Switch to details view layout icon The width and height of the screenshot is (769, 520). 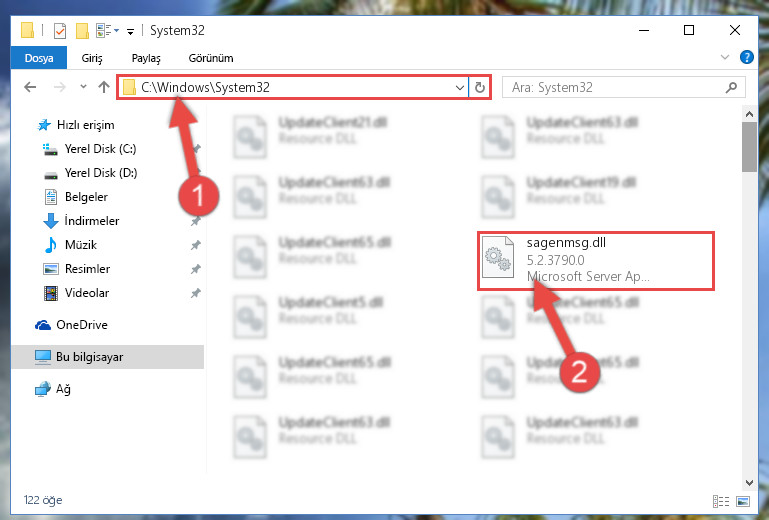tap(721, 501)
